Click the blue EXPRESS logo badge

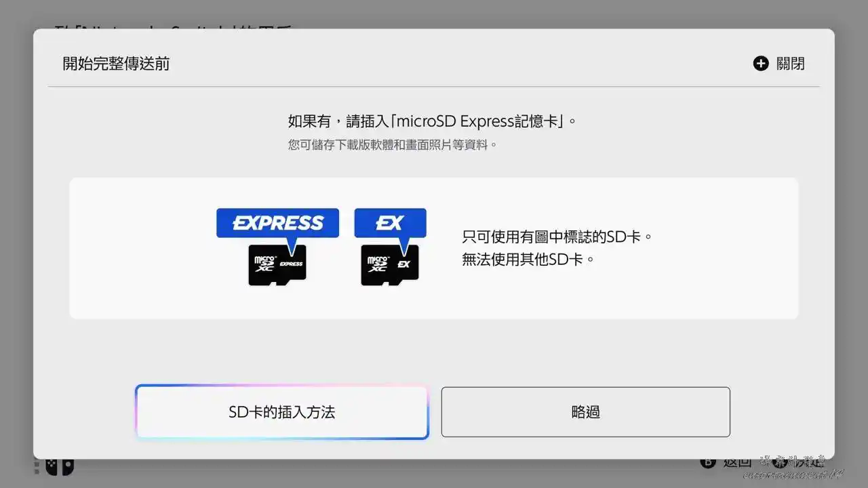(x=277, y=223)
